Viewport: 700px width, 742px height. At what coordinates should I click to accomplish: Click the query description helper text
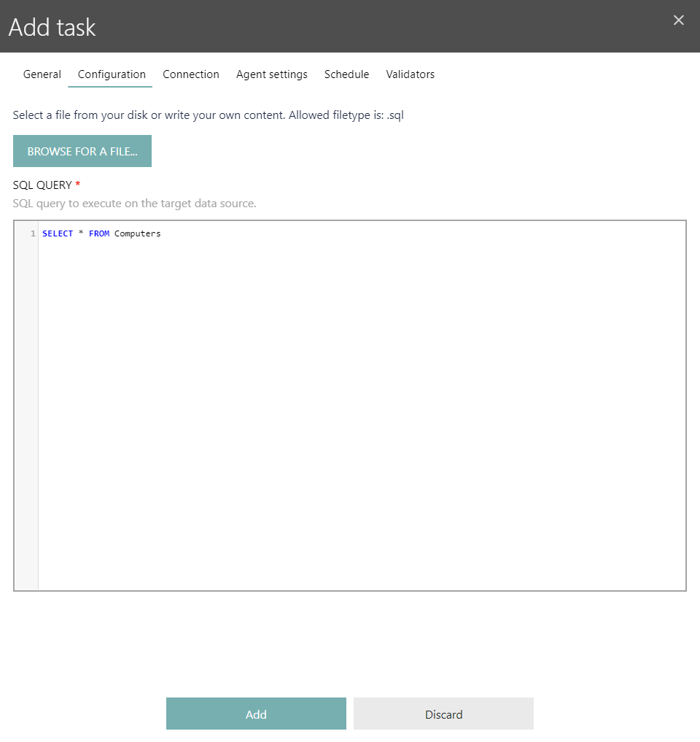[133, 204]
